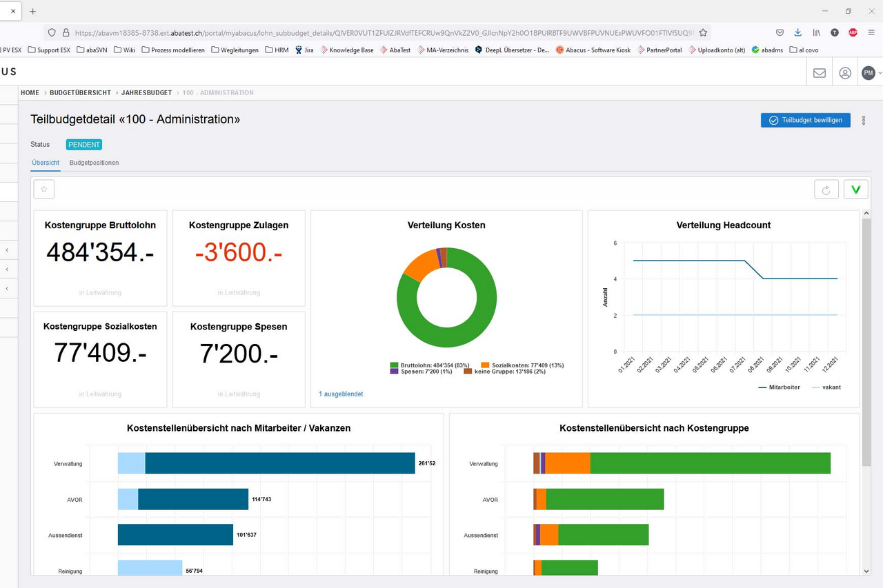Click the Teilbudget bewilligen button

805,120
